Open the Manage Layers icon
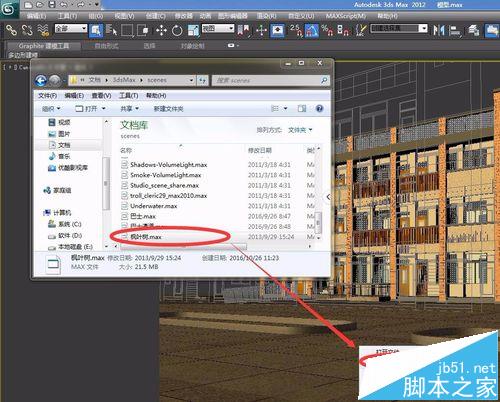The width and height of the screenshot is (500, 402). coord(473,31)
